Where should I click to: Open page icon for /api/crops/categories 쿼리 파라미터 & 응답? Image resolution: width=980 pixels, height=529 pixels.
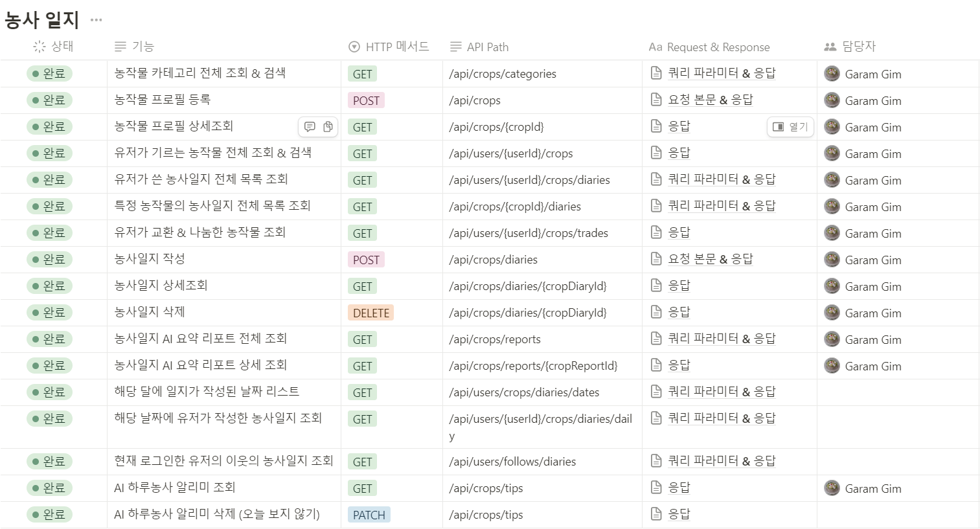656,73
